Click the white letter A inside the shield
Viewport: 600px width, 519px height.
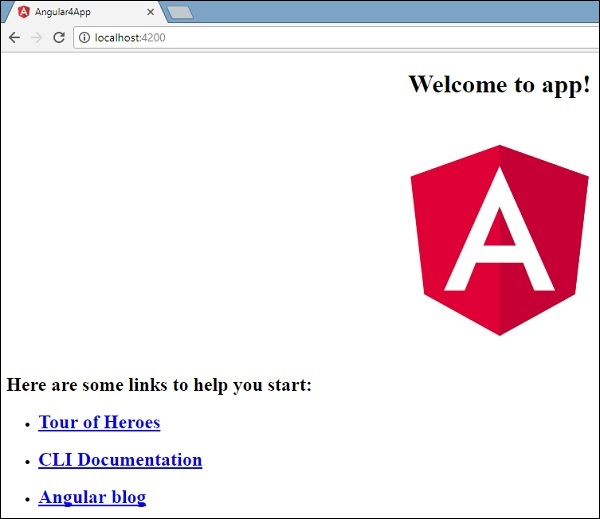(x=499, y=229)
